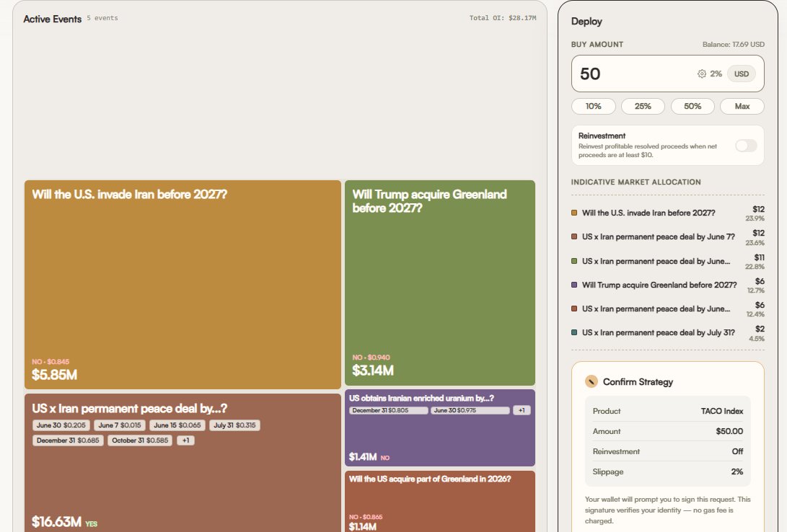The height and width of the screenshot is (532, 787).
Task: Click the 'INDICATIVE MARKET ALLOCATION' heading
Action: (x=636, y=182)
